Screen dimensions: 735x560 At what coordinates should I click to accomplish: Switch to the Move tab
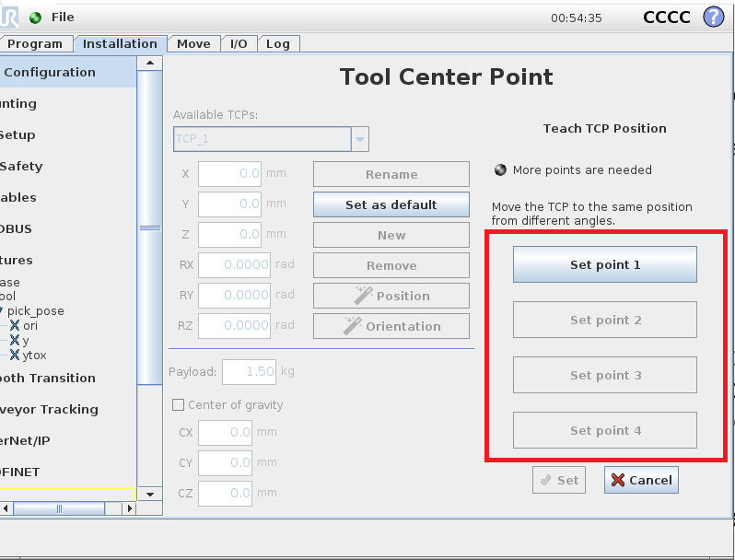[x=193, y=43]
